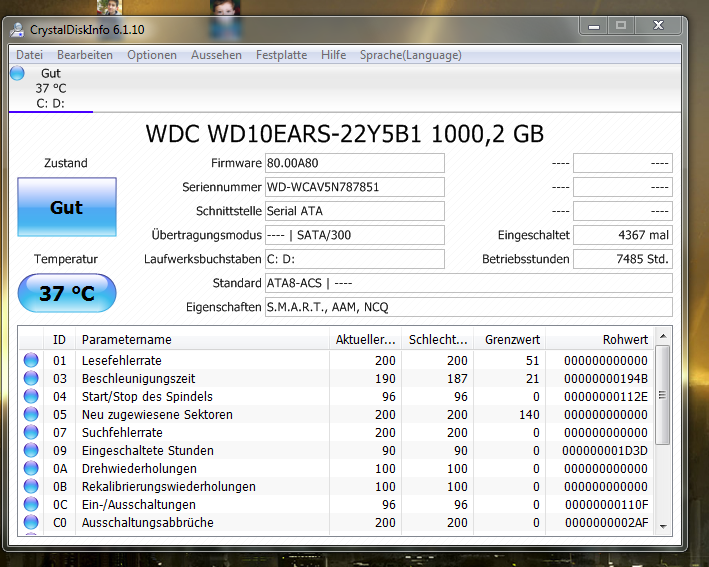Select the Start/Stop des Spindels parameter name
Image resolution: width=709 pixels, height=567 pixels.
click(x=147, y=397)
